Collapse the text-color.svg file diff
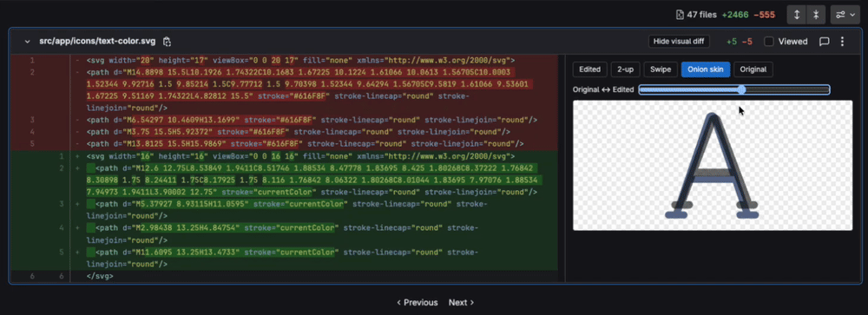 point(27,42)
